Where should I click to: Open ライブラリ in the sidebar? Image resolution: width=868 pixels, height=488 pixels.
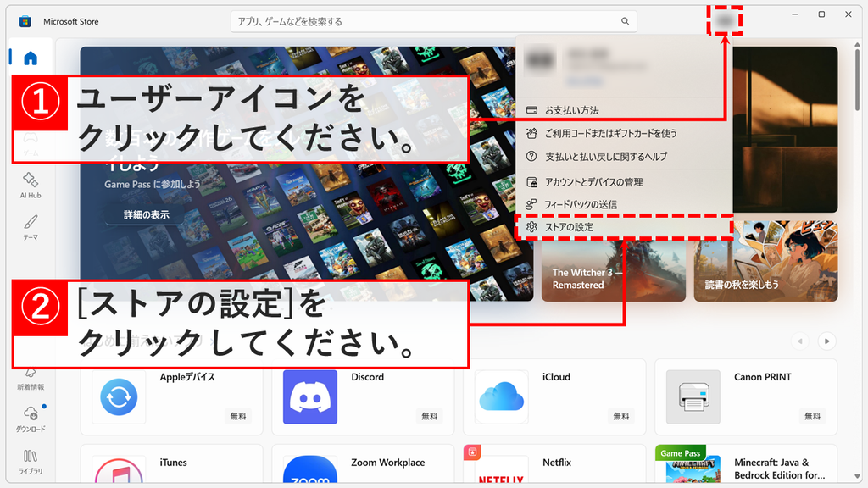pyautogui.click(x=31, y=462)
